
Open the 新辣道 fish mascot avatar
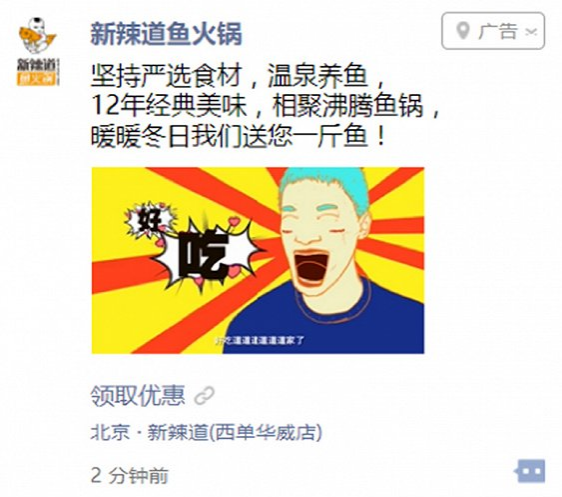[38, 52]
